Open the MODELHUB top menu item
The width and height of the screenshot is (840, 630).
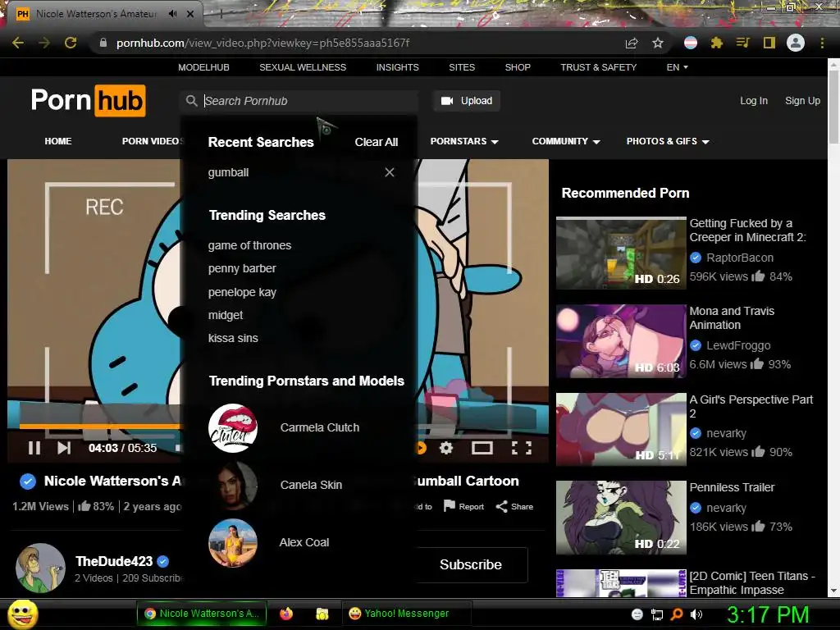pos(203,67)
